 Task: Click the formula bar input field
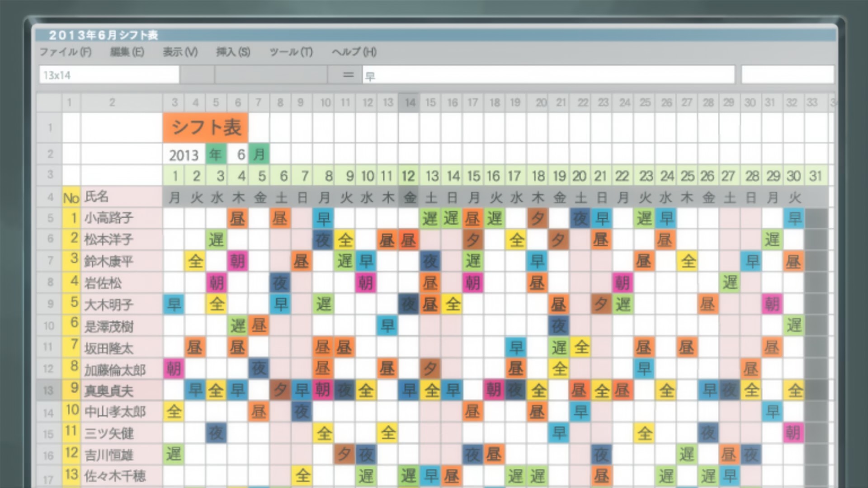548,75
